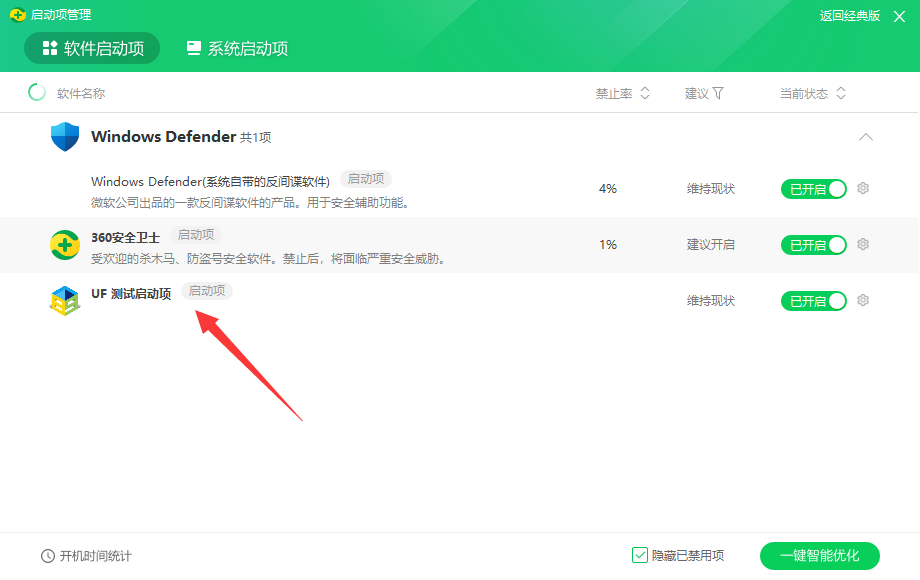This screenshot has height=580, width=920.
Task: Open settings gear for Windows Defender
Action: pyautogui.click(x=862, y=188)
